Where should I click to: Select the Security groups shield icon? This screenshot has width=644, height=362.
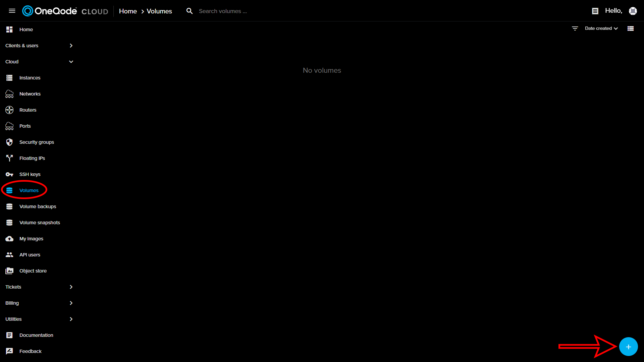coord(9,142)
